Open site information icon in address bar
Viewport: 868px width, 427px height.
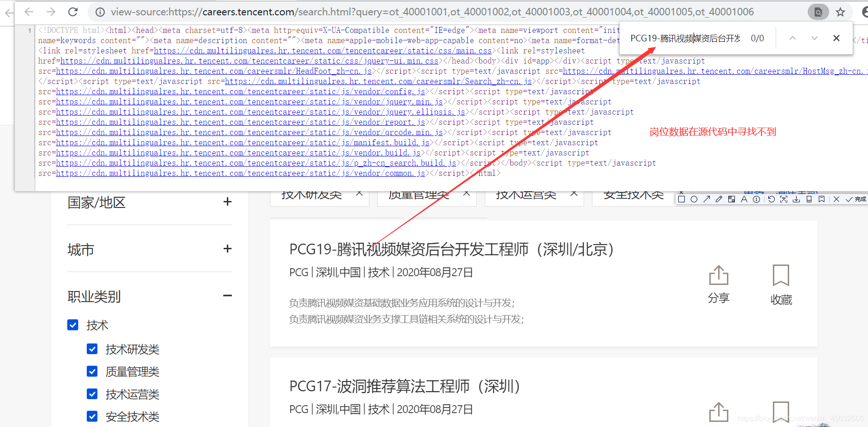click(100, 12)
